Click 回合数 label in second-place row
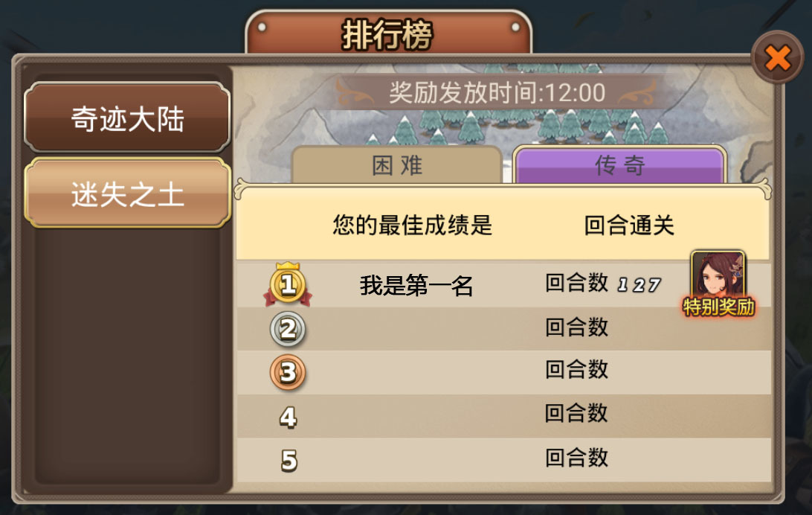The height and width of the screenshot is (515, 812). [x=576, y=327]
